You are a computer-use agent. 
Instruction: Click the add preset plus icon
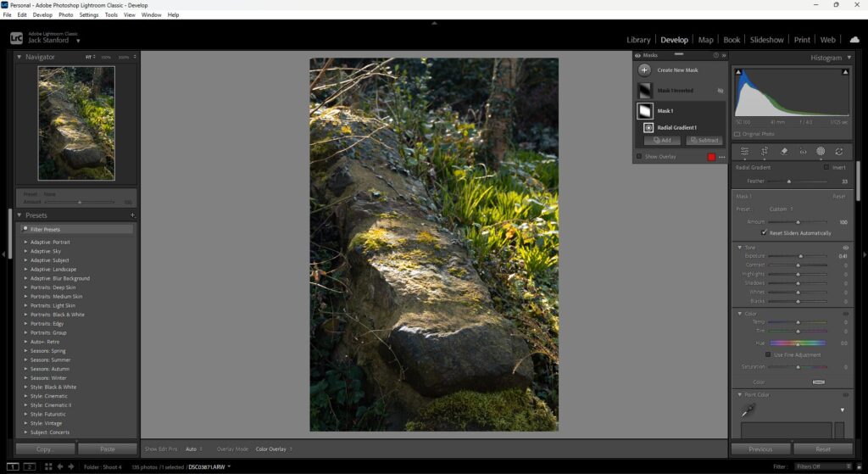132,215
